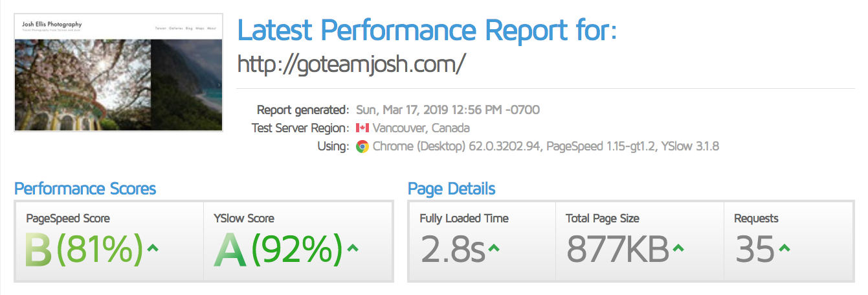Click the arrow beside the Requests count

click(x=784, y=248)
